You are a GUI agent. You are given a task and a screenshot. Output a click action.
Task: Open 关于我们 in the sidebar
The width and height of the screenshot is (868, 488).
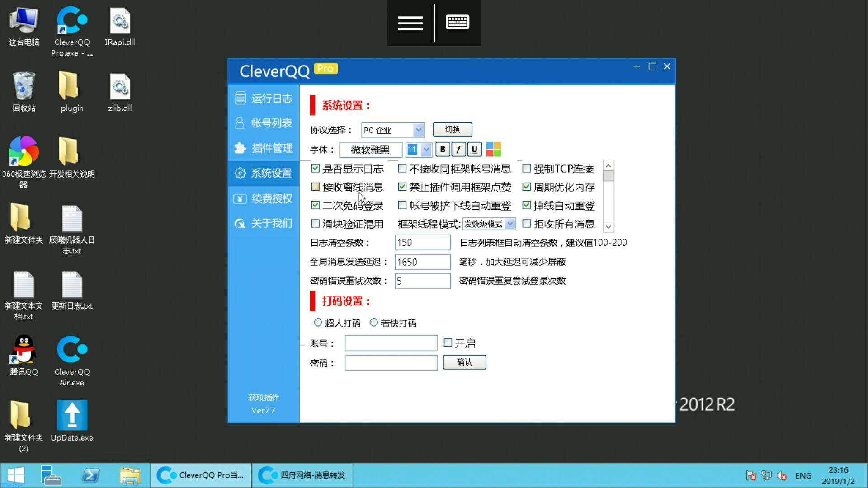[264, 223]
